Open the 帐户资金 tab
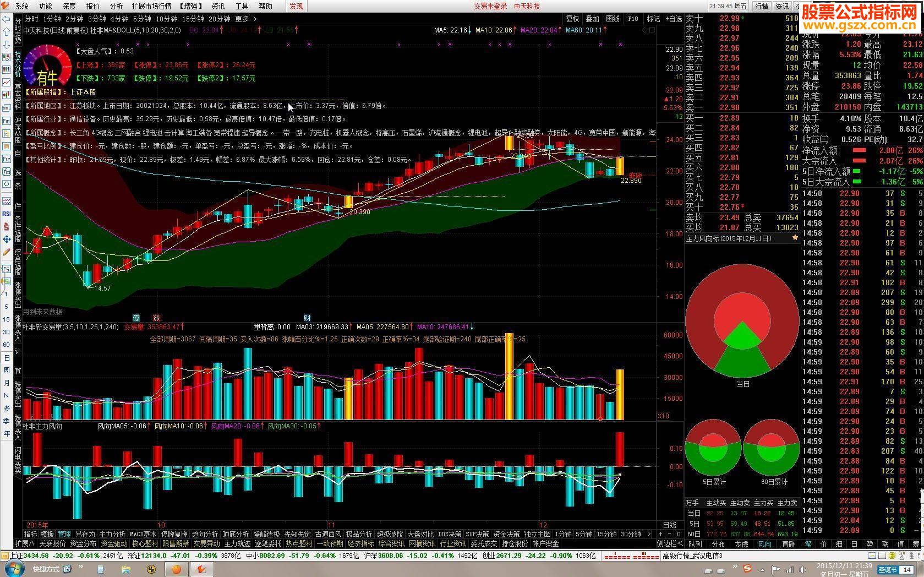The height and width of the screenshot is (577, 924). pos(545,543)
